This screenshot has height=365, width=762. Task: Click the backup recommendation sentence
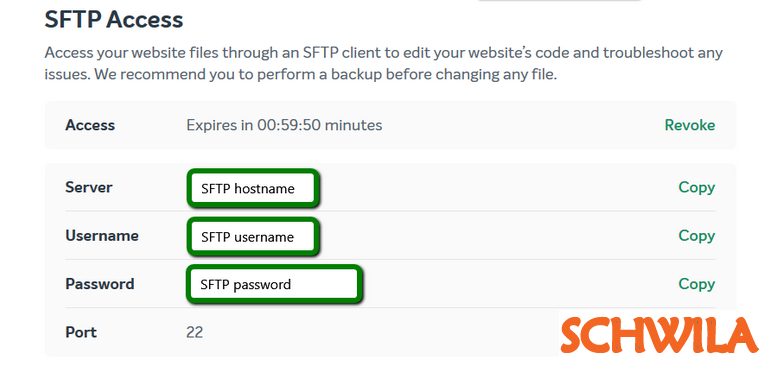pyautogui.click(x=326, y=75)
